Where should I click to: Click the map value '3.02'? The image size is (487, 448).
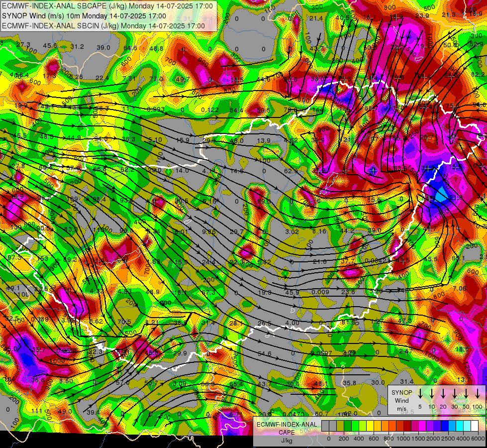292,231
